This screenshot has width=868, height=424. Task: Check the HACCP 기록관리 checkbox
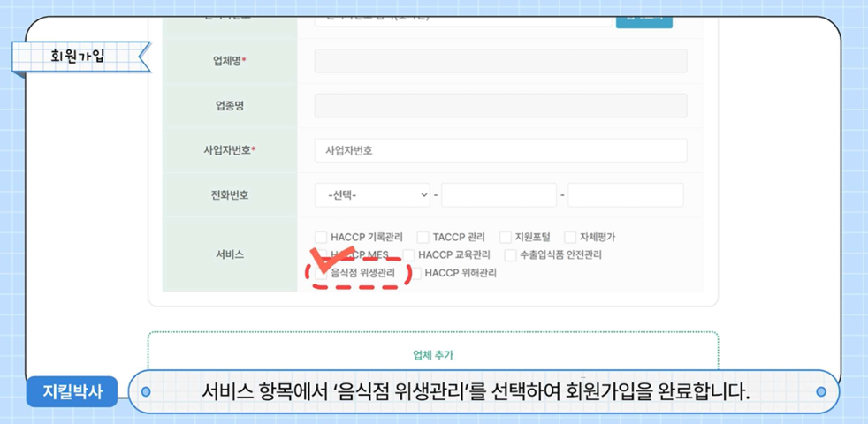[x=321, y=238]
